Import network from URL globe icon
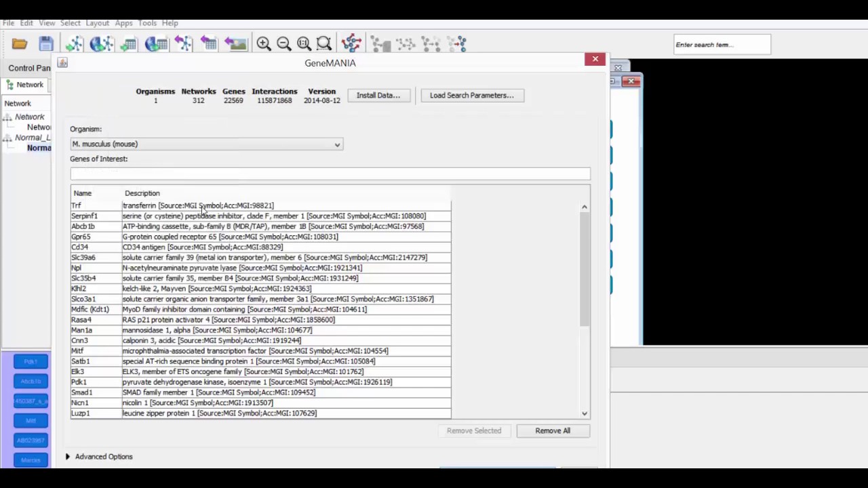 [101, 44]
